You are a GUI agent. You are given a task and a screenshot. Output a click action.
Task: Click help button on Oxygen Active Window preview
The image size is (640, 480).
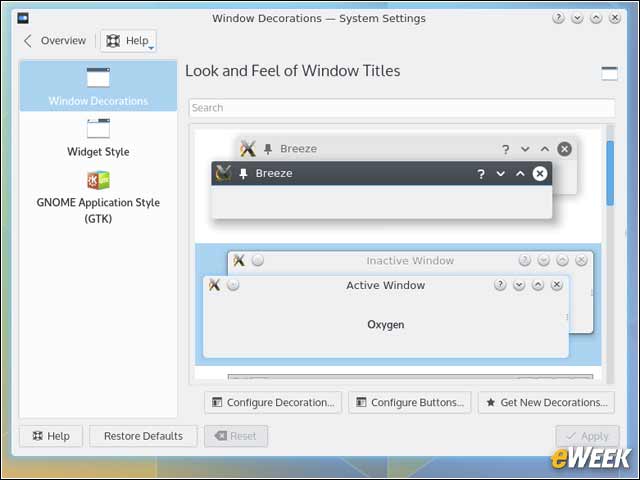point(500,285)
